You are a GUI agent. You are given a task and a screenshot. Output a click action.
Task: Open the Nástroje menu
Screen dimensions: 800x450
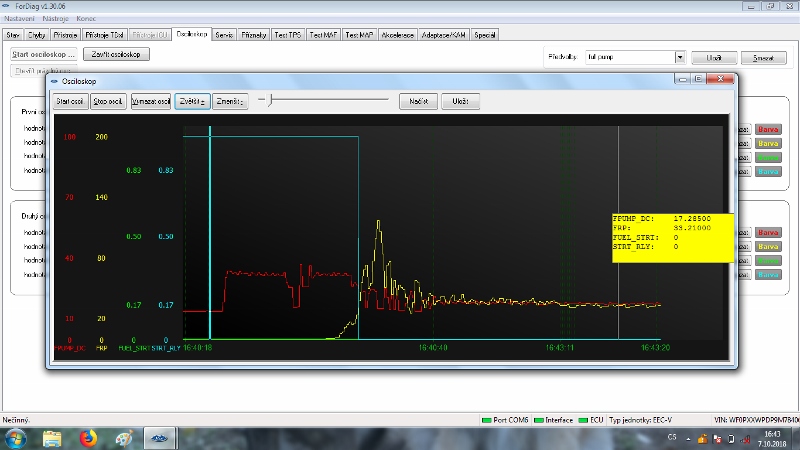(x=54, y=19)
